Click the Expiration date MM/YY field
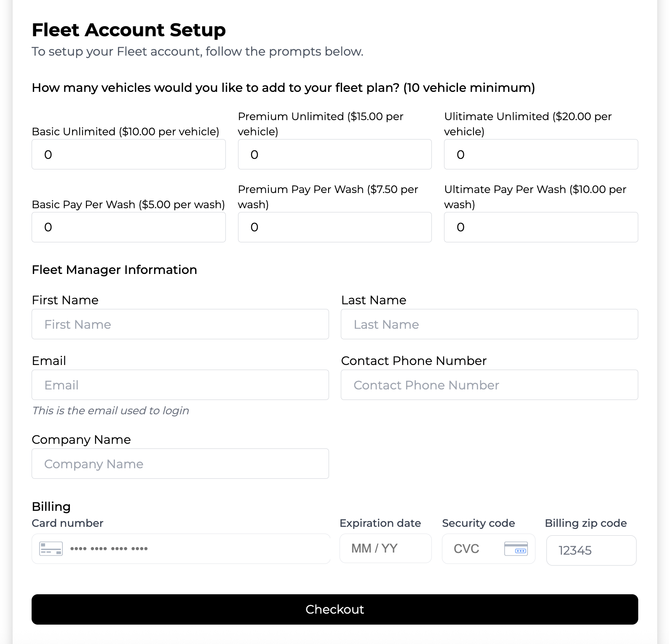 click(385, 548)
